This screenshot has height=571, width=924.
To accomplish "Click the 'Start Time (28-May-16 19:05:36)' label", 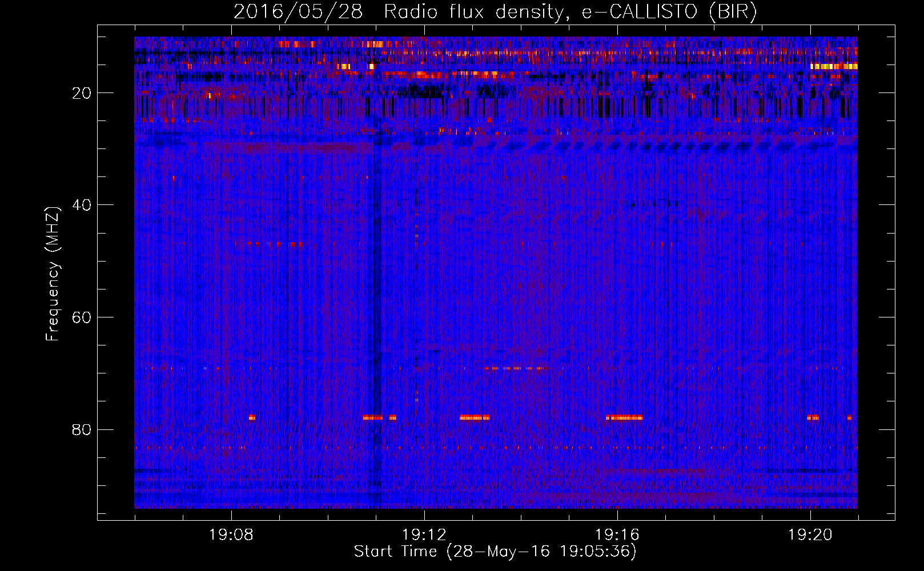I will [x=495, y=552].
